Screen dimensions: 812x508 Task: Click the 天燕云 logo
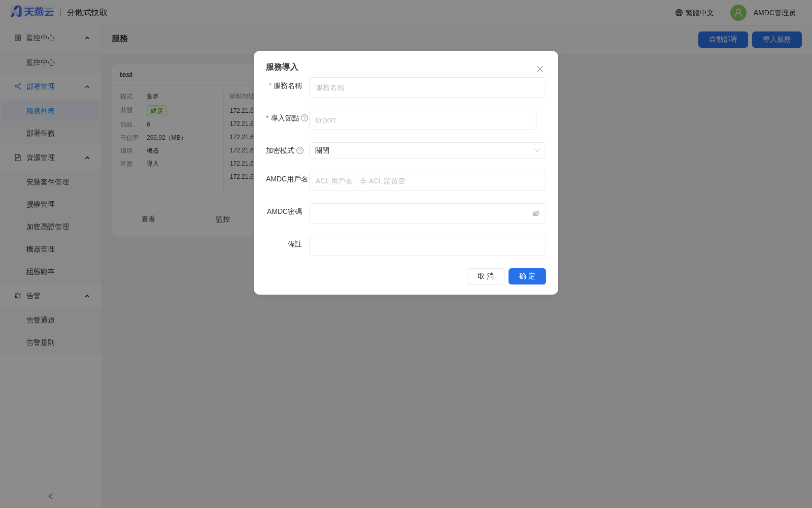pyautogui.click(x=32, y=12)
